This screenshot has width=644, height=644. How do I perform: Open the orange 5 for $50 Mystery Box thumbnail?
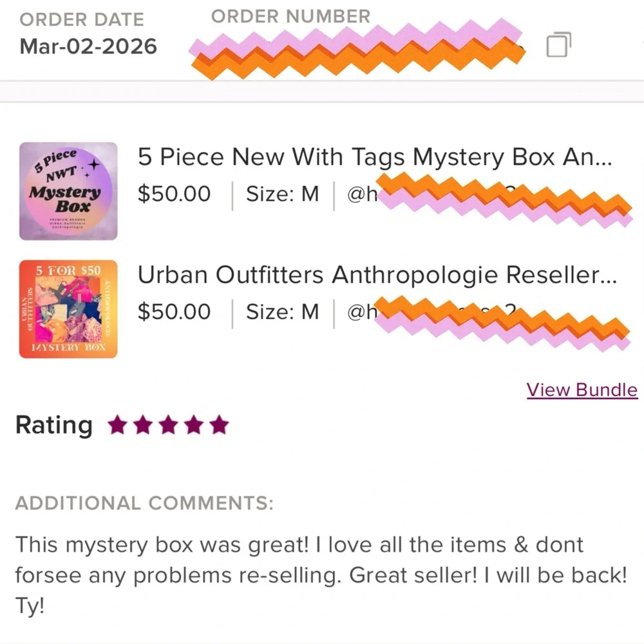[68, 309]
